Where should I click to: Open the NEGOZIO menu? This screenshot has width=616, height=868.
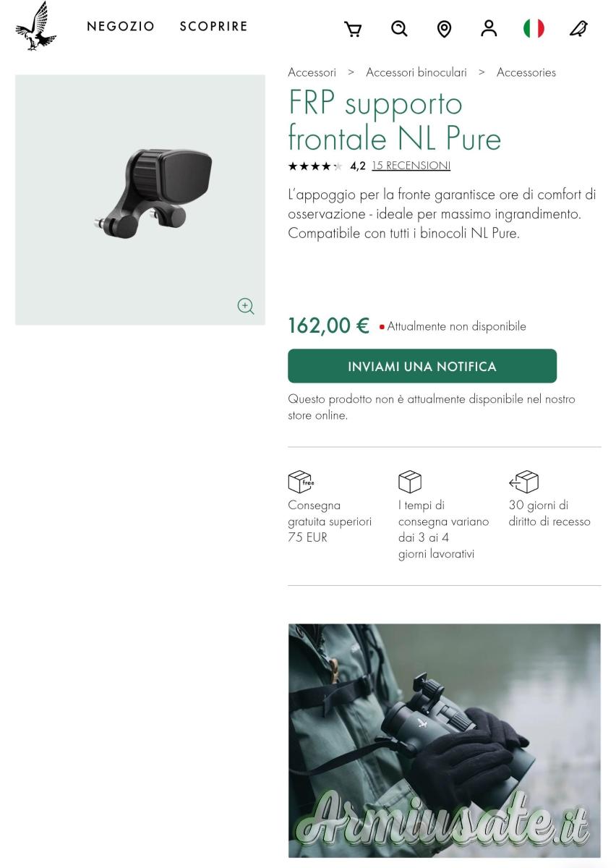coord(121,27)
